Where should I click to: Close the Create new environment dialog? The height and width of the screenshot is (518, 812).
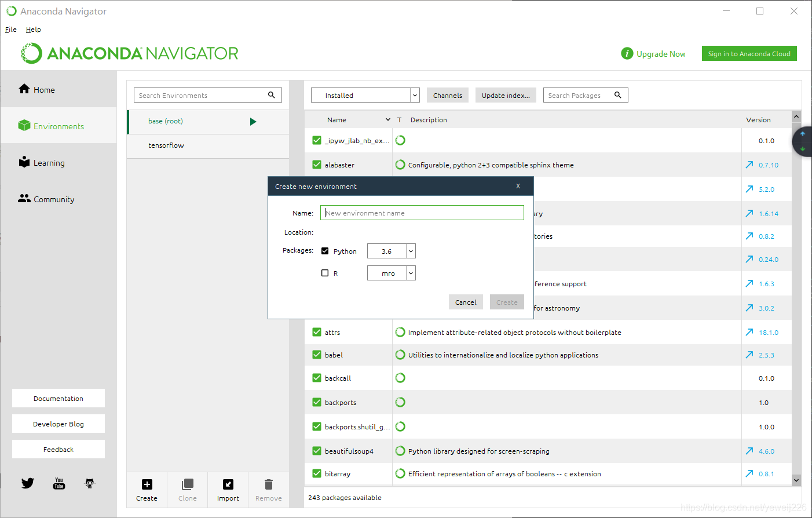click(x=518, y=186)
